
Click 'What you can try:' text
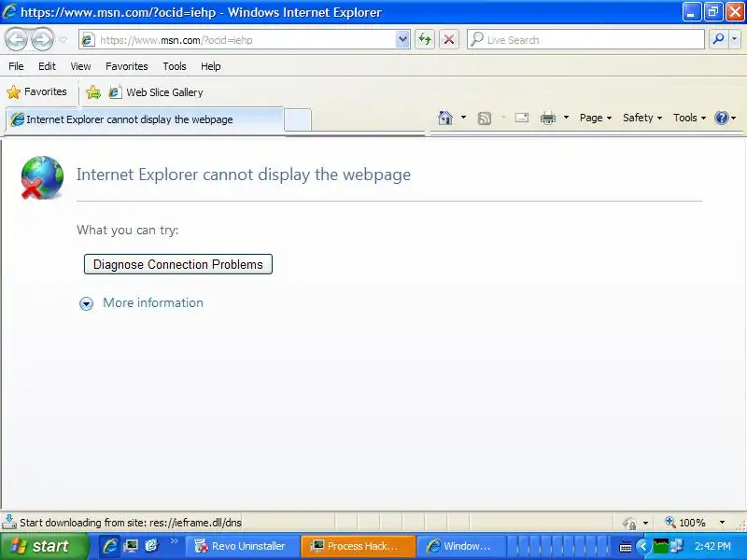tap(127, 230)
